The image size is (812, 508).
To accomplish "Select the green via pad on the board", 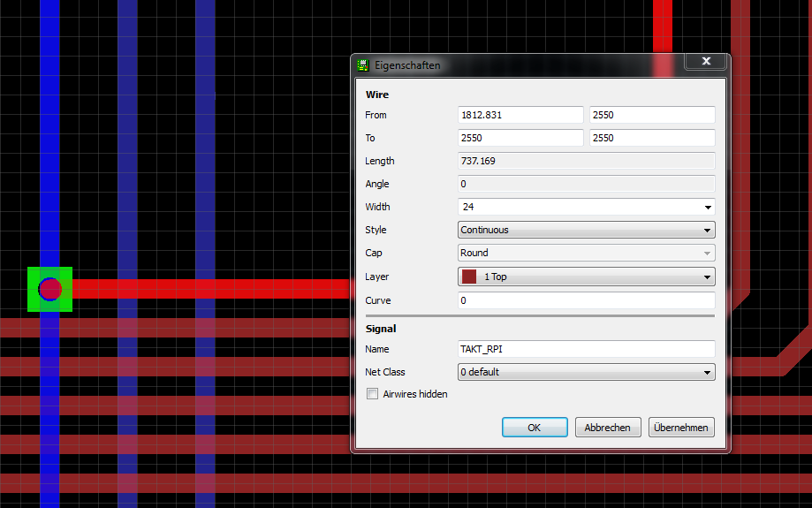I will (49, 289).
